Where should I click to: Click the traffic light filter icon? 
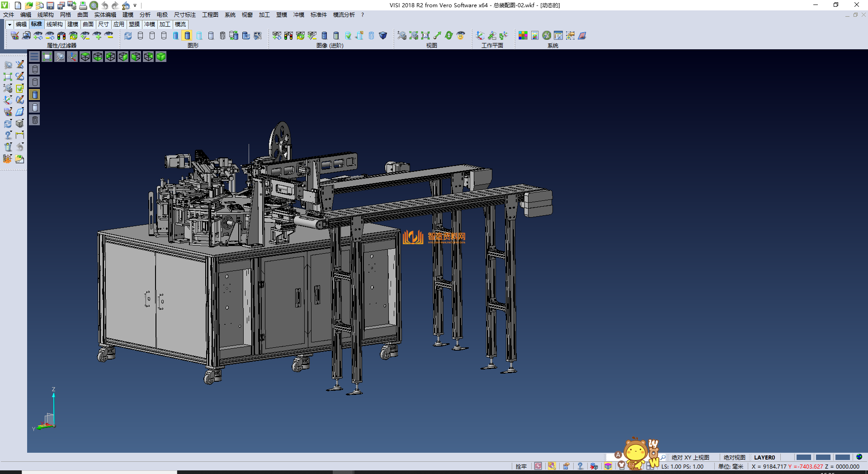61,36
